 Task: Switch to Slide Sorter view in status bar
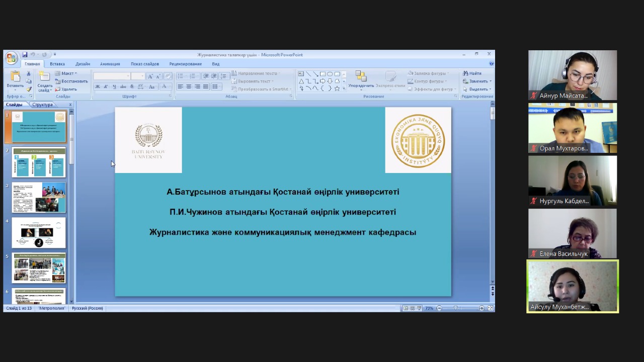coord(413,308)
